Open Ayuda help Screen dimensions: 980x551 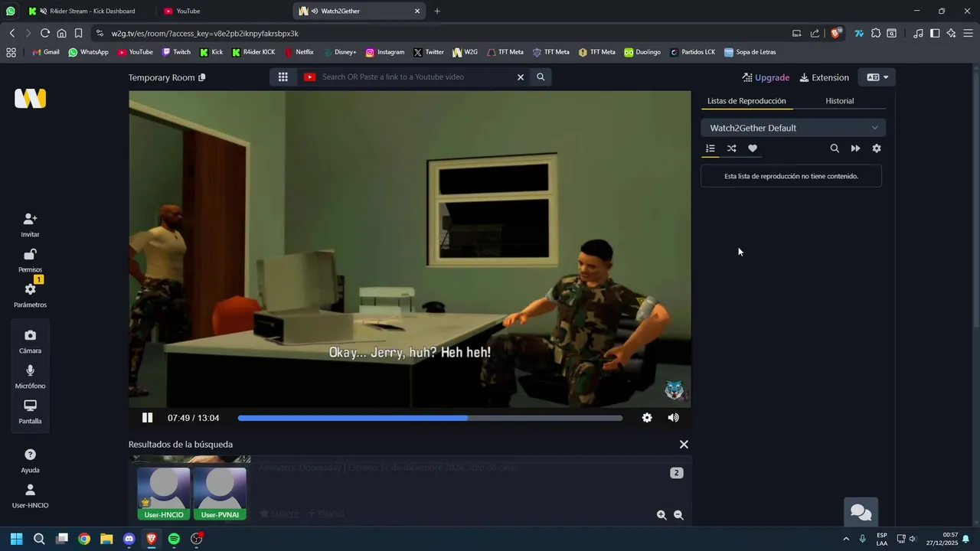[30, 461]
